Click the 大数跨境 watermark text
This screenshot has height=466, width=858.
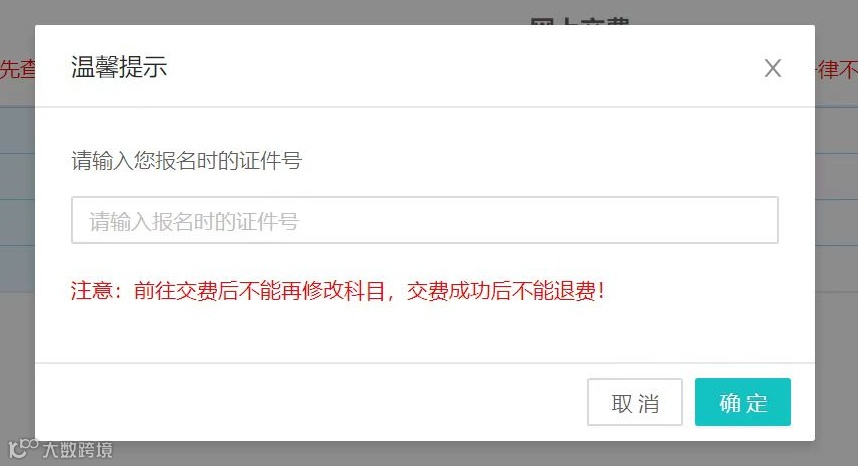tap(77, 450)
